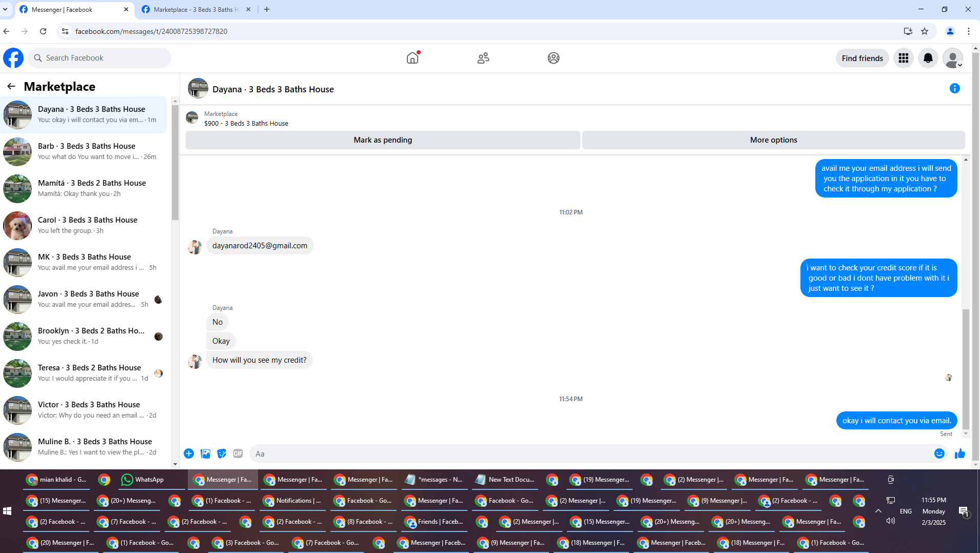Click the email dayanarod2405@gmail.com message
980x553 pixels.
click(260, 246)
